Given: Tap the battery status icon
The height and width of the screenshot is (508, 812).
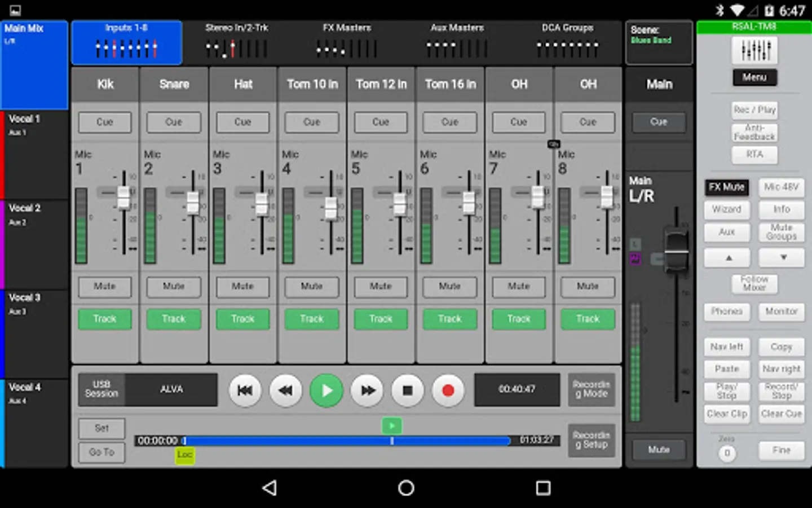Looking at the screenshot, I should coord(769,11).
